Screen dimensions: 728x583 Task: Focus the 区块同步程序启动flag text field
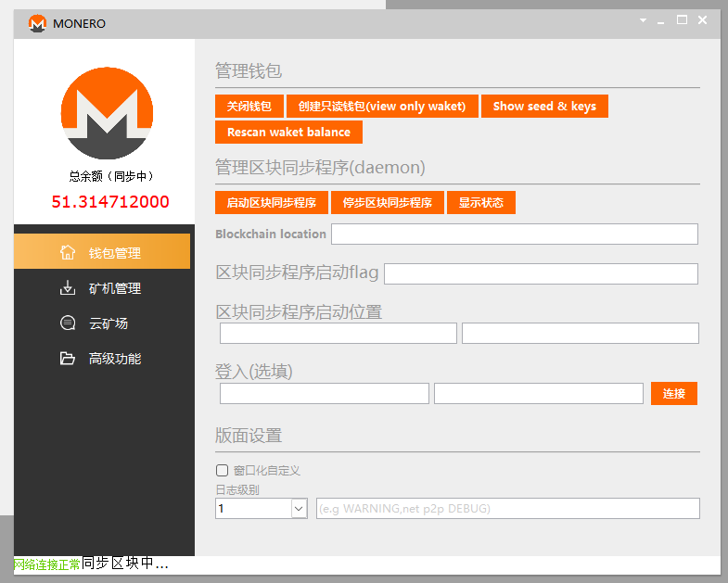pyautogui.click(x=540, y=273)
